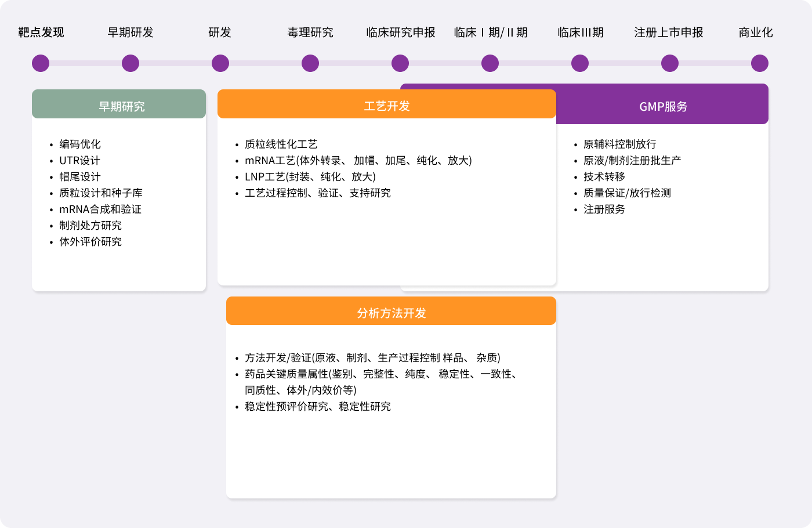Click the 药品关键质量属性 list item
The height and width of the screenshot is (528, 812).
(x=382, y=382)
